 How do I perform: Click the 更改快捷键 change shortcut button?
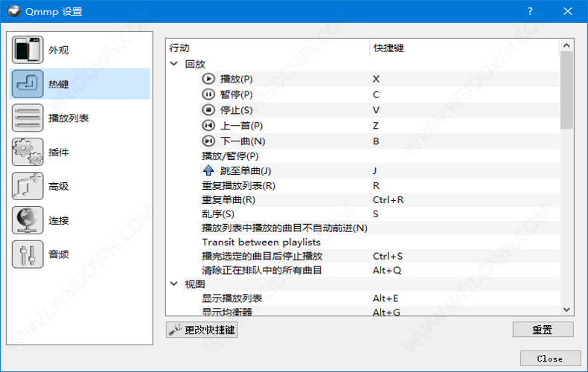tap(202, 330)
